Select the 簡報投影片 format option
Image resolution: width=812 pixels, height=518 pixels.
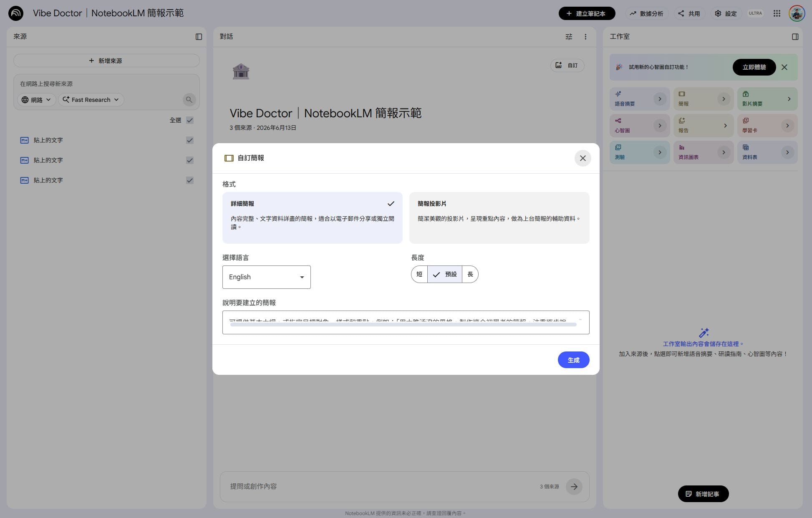click(499, 218)
